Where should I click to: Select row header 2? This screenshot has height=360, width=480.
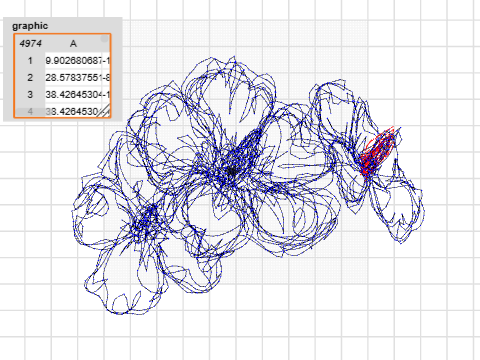coord(30,78)
